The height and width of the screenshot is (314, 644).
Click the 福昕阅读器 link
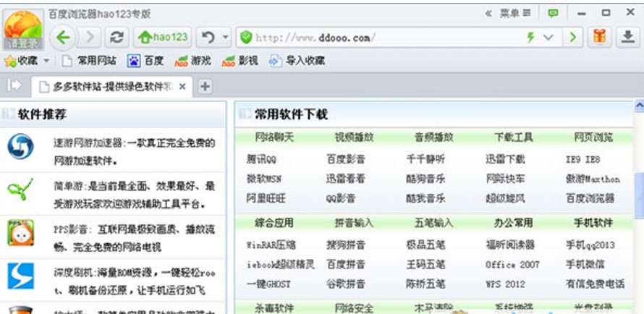510,245
